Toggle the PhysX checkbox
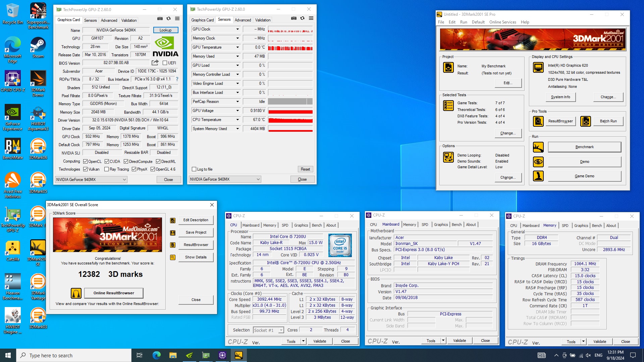Screen dimensions: 644x362 point(134,169)
